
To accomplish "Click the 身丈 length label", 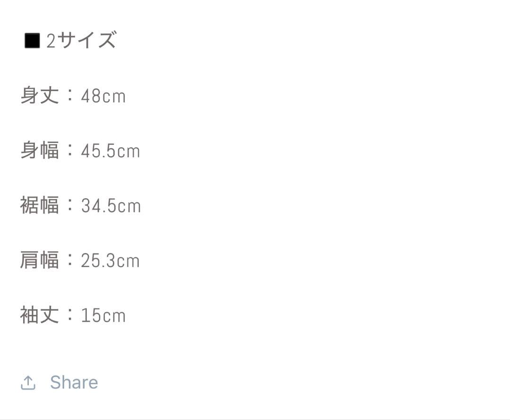I will 40,96.
